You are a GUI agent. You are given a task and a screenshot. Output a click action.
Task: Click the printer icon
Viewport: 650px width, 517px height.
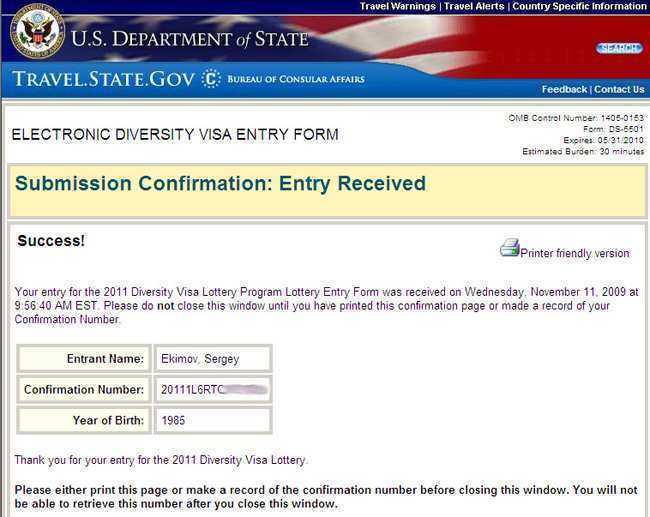click(509, 248)
